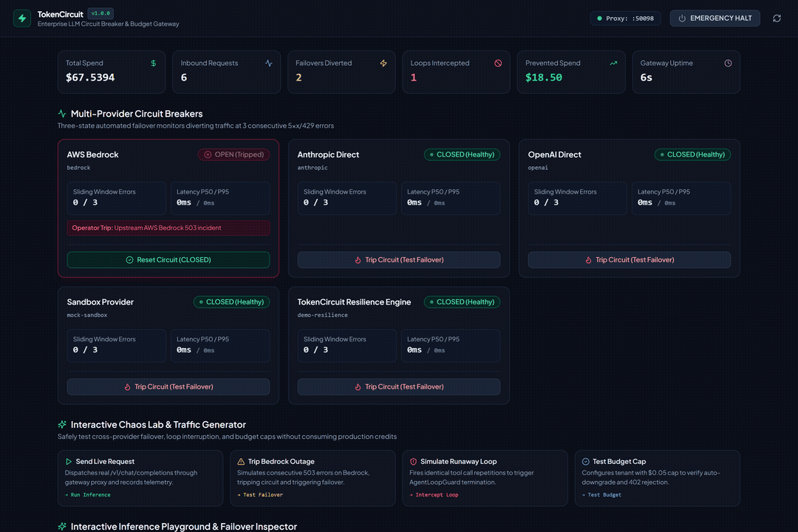Click CLOSED (Healthy) badge on TokenCircuit Resilience Engine
Screen dimensions: 798x532
pos(462,302)
